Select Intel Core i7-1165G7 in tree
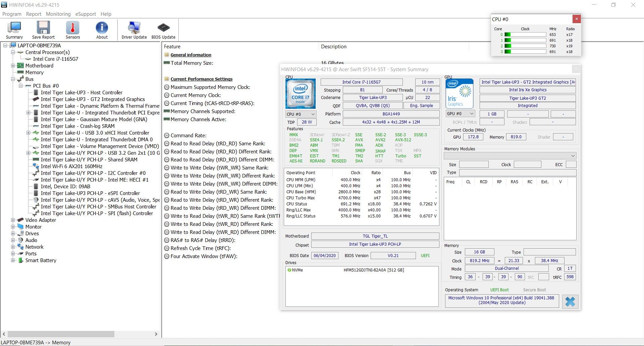Viewport: 644px width, 346px height. (x=56, y=59)
